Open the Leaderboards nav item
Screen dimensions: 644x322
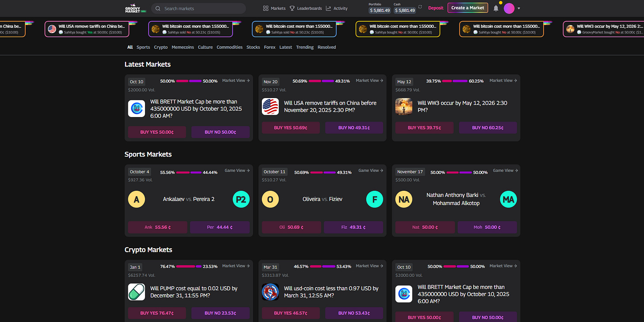click(306, 8)
